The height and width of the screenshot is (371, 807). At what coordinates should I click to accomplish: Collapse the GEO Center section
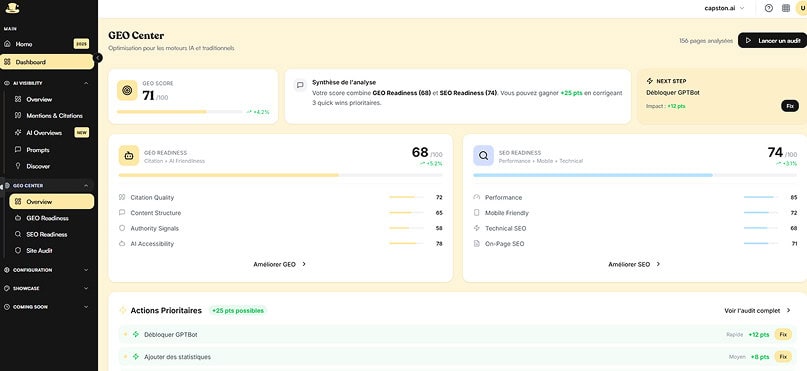[x=86, y=185]
